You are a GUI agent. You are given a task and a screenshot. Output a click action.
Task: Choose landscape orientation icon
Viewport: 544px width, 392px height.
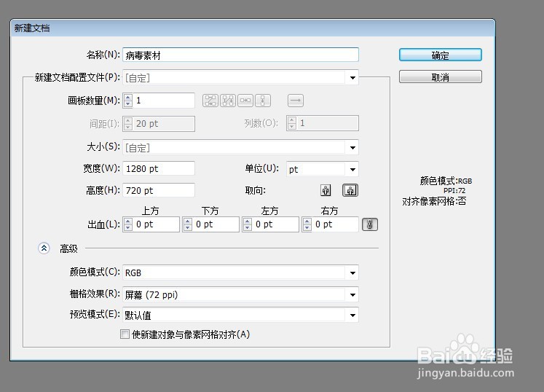pyautogui.click(x=350, y=190)
